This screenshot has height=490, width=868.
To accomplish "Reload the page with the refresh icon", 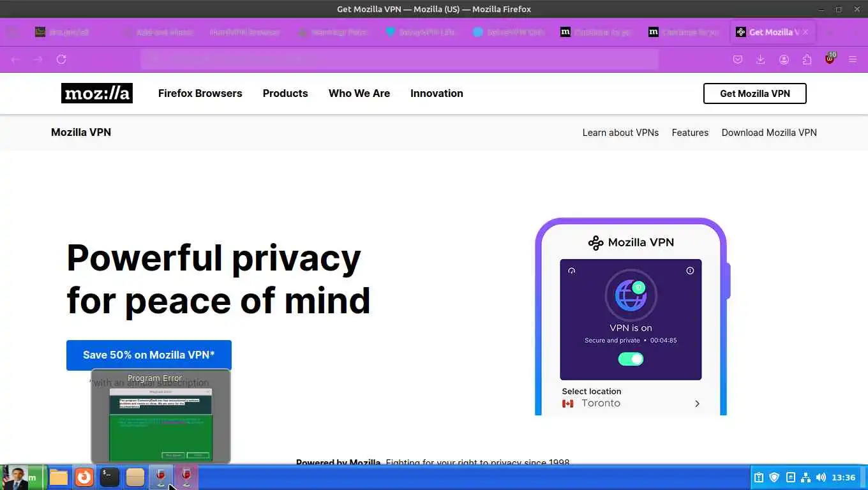I will point(61,59).
